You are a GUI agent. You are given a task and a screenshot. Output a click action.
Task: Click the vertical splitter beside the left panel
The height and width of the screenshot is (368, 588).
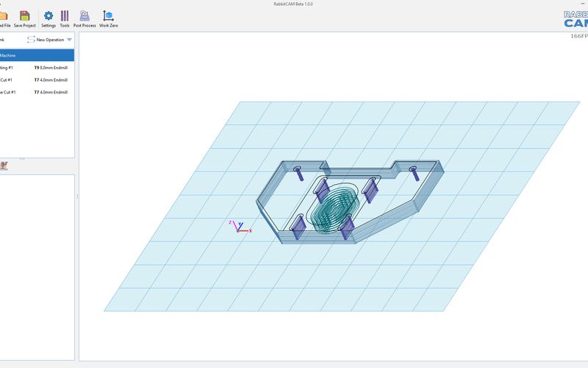point(77,196)
